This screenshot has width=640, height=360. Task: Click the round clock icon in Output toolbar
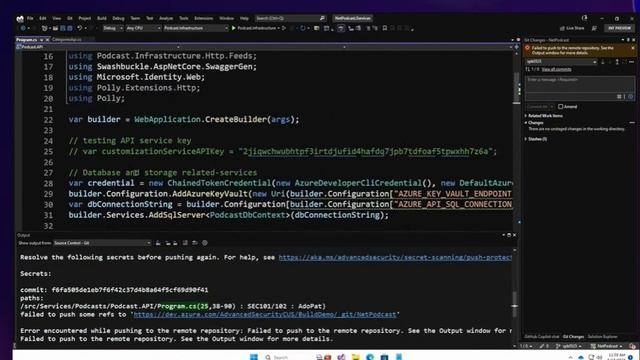coord(205,243)
